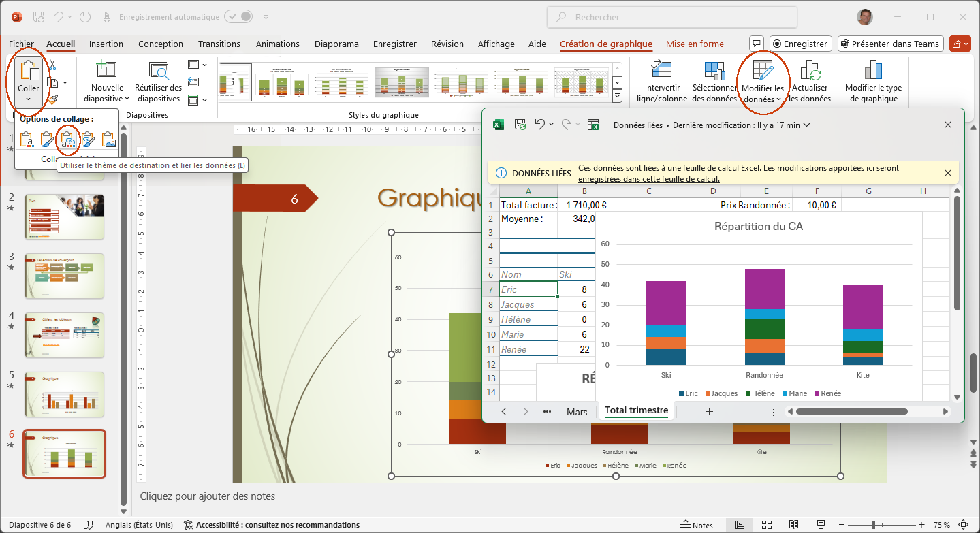Click Accessibilité : consultez nos recommandations
This screenshot has width=980, height=533.
pos(271,525)
